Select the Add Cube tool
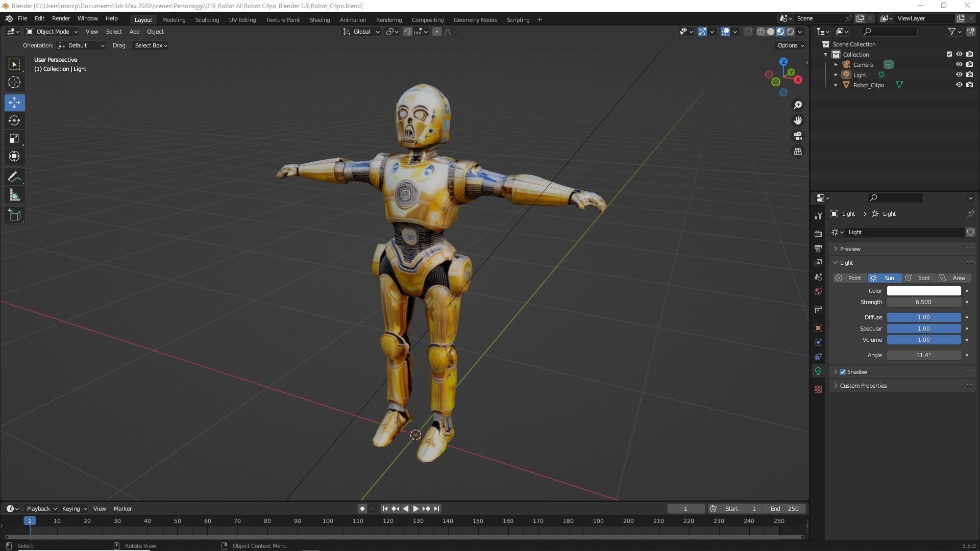The width and height of the screenshot is (980, 551). coord(14,215)
